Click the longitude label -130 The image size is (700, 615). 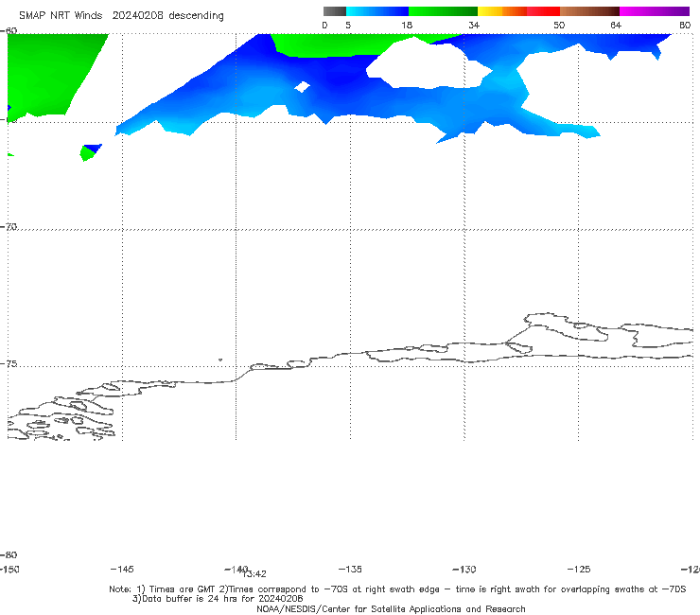click(464, 569)
